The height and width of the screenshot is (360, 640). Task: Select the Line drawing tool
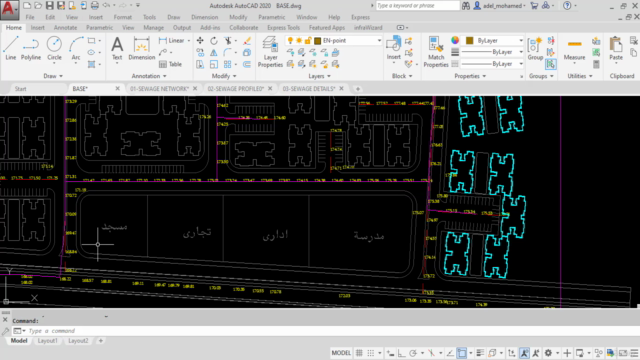pos(11,48)
